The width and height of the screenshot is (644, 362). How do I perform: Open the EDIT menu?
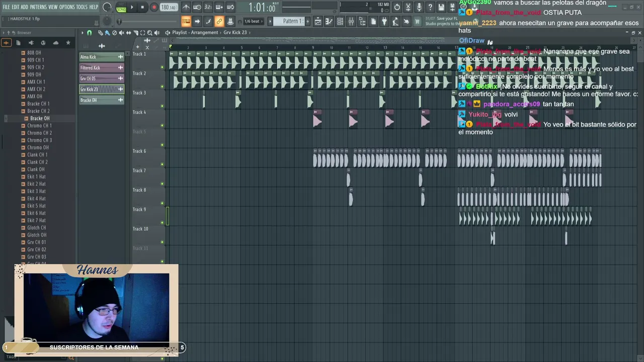click(16, 7)
